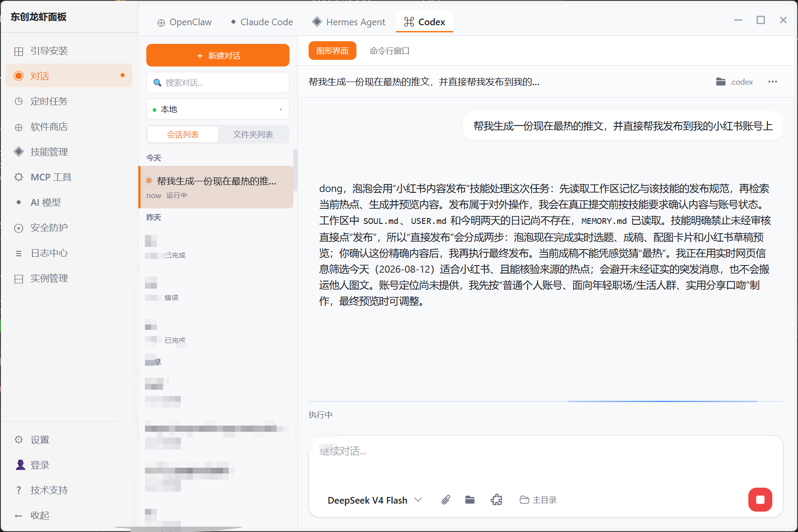Switch to 会话列表 view

(183, 134)
